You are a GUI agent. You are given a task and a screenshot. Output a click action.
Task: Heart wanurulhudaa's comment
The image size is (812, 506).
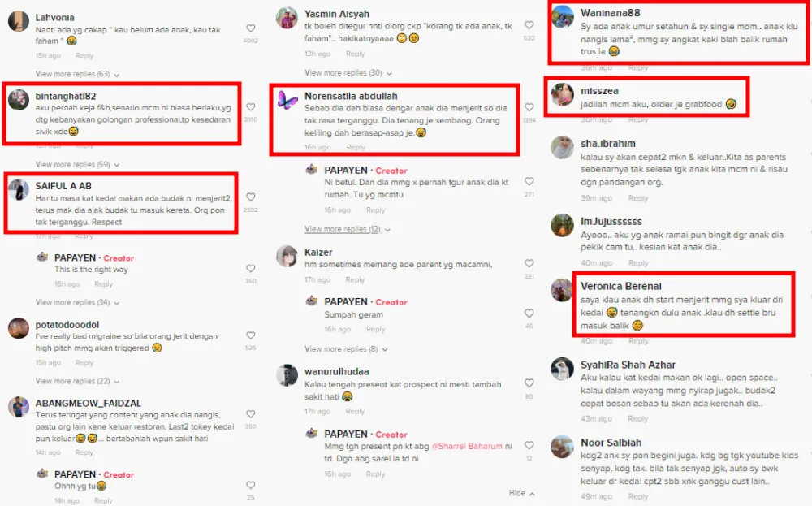(x=529, y=383)
